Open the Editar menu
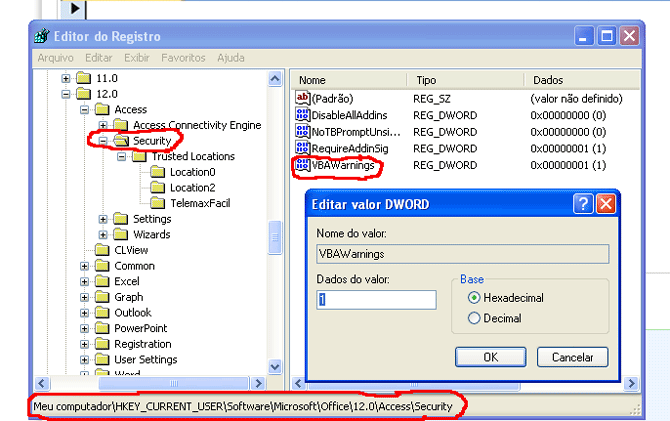 (99, 58)
